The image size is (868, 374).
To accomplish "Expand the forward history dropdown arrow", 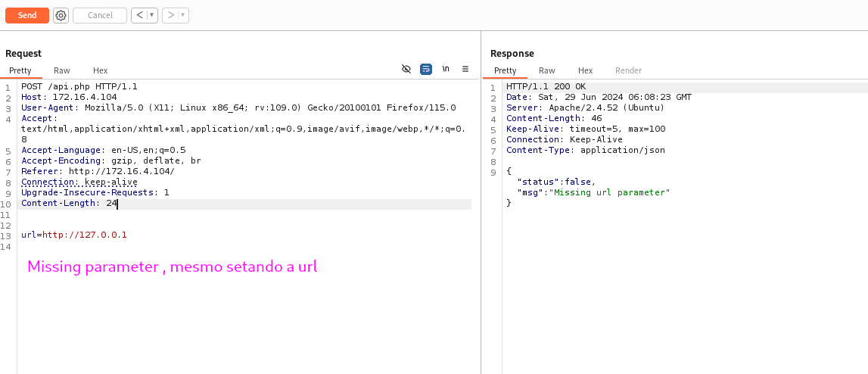I will (x=183, y=15).
